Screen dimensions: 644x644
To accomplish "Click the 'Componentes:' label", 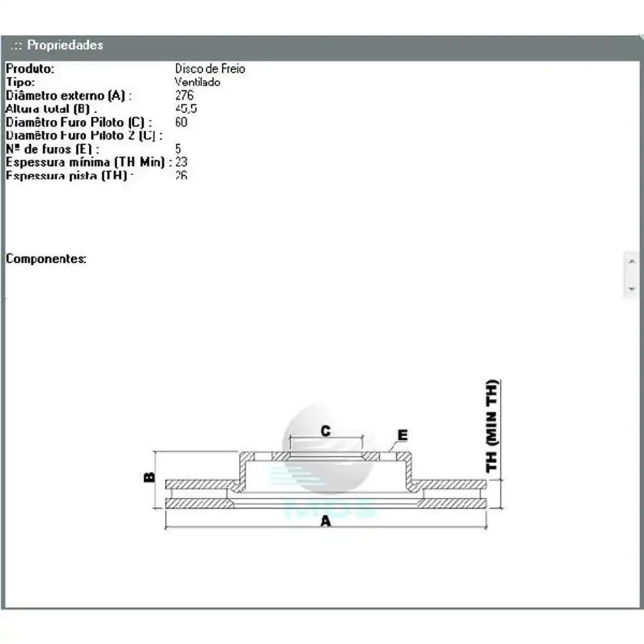I will 46,259.
